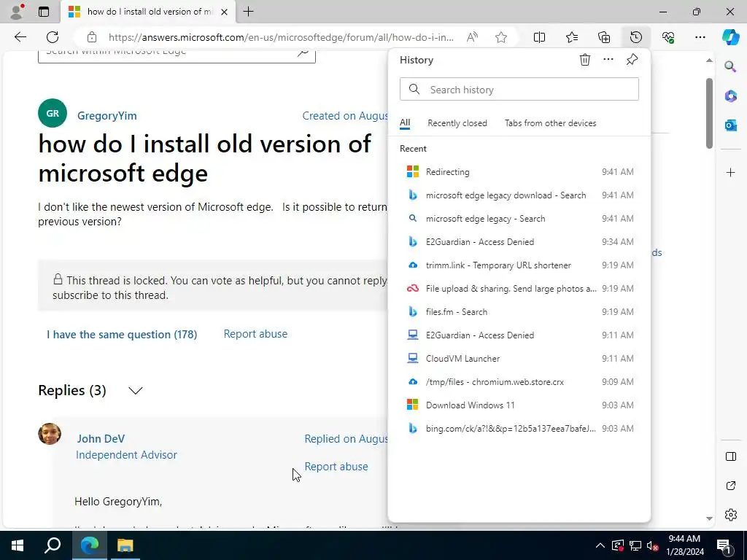Click Report abuse in John DeV's reply
The width and height of the screenshot is (747, 560).
pos(336,466)
